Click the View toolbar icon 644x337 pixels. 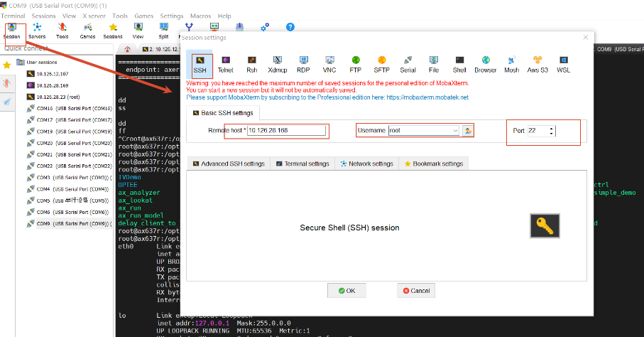(x=138, y=31)
